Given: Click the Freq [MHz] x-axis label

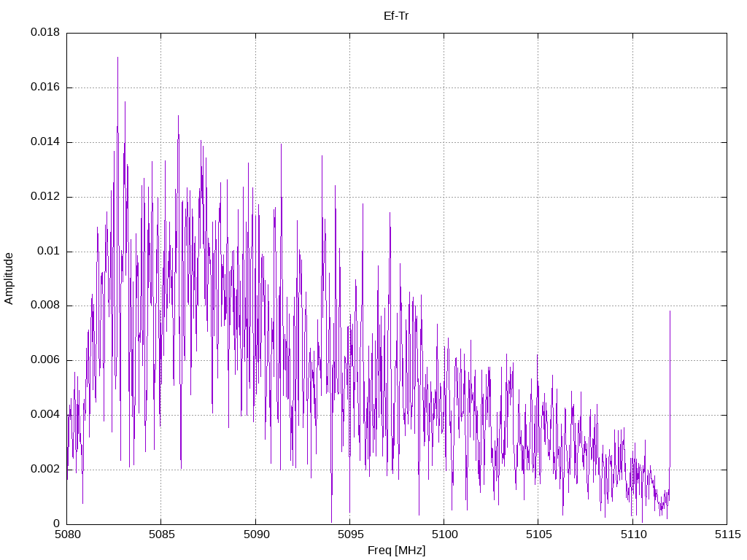Looking at the screenshot, I should click(x=396, y=551).
